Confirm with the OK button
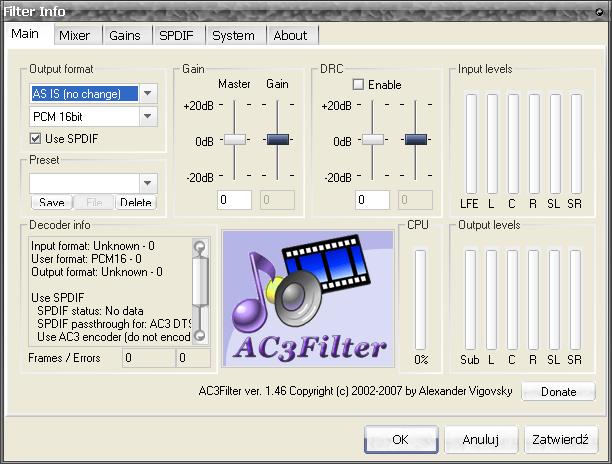Viewport: 612px width, 464px height. [x=400, y=439]
